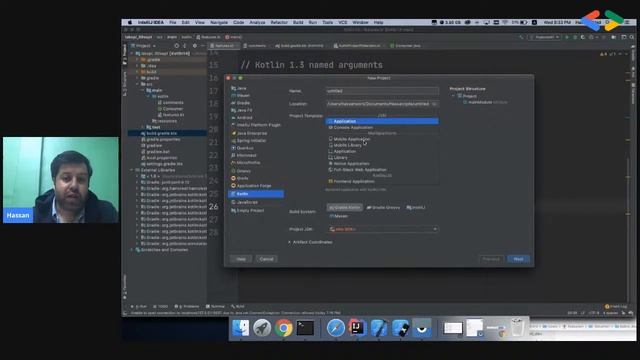Select IntelliJ build system

416,207
